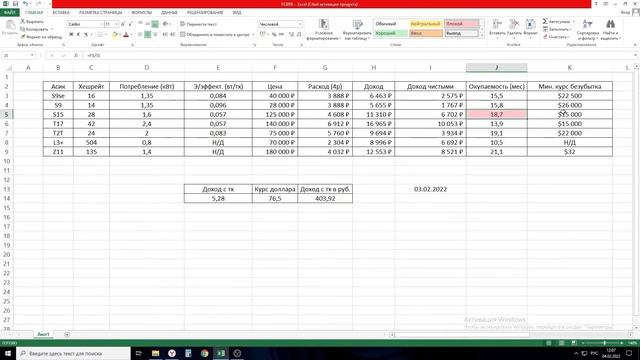Viewport: 640px width, 360px height.
Task: Toggle center horizontal alignment
Action: coord(147,35)
